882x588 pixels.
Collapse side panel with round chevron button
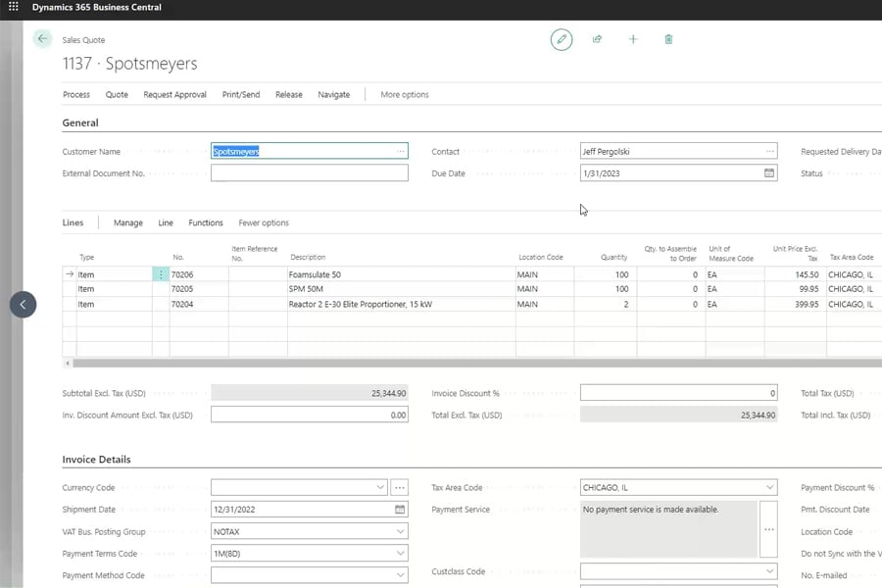24,305
